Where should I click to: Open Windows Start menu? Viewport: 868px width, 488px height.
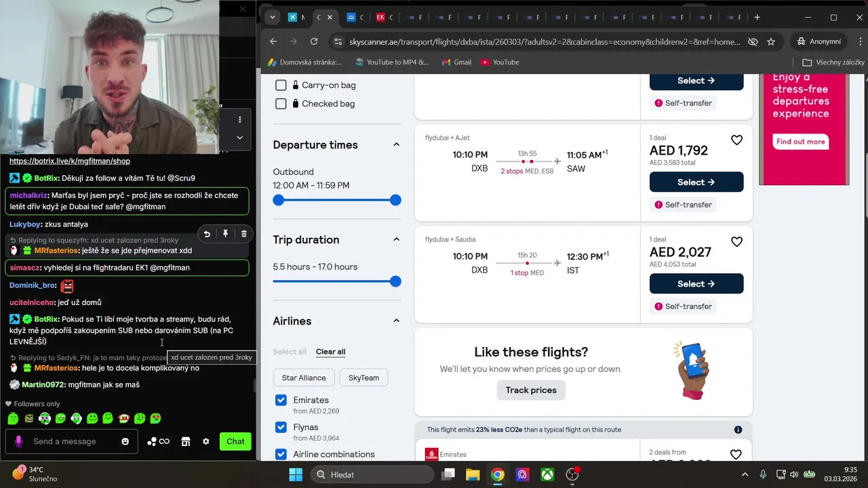(x=296, y=474)
